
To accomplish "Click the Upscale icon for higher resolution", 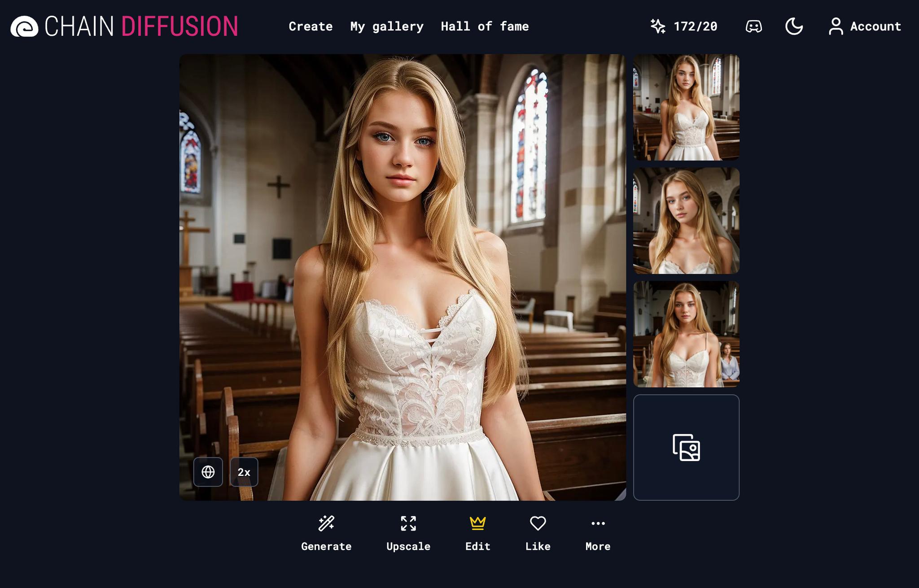I will point(409,523).
